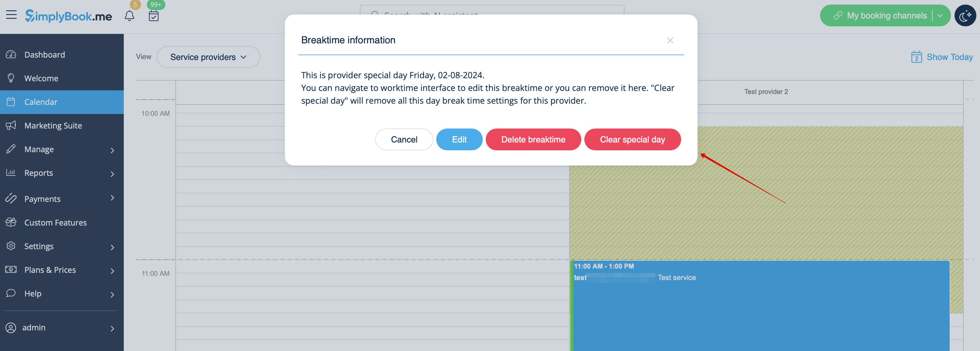Click the Settings gear icon
Screen dimensions: 980x351
[x=11, y=246]
